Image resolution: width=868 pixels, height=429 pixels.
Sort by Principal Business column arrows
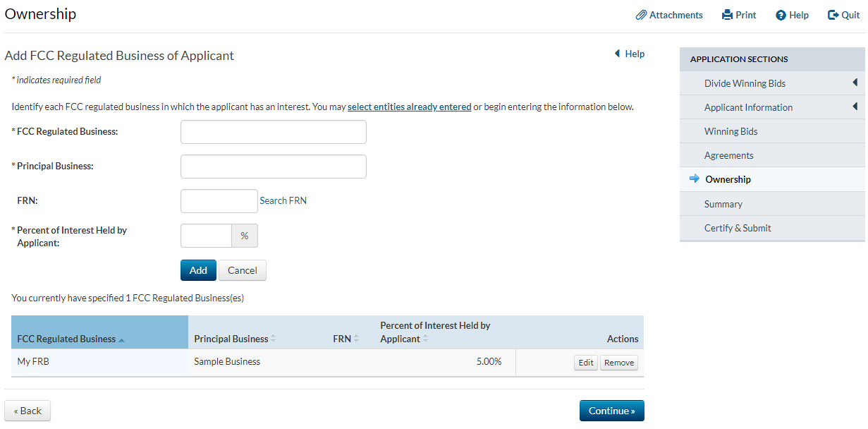273,339
